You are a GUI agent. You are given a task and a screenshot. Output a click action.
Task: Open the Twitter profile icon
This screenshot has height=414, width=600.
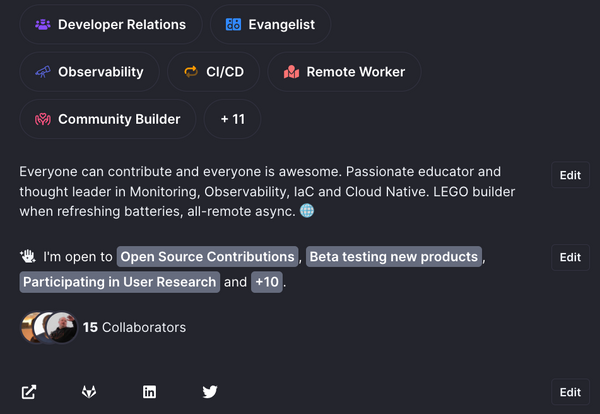point(210,392)
